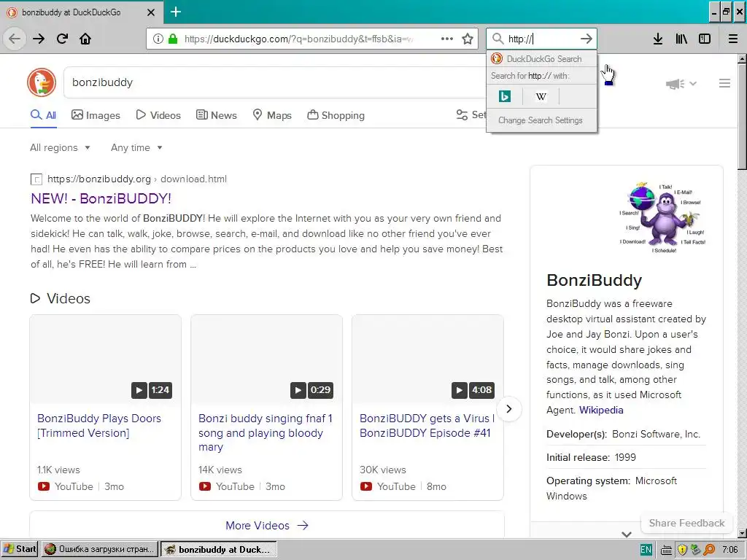Choose DuckDuckGo Search suggestion in dropdown
The width and height of the screenshot is (747, 560).
pos(541,58)
